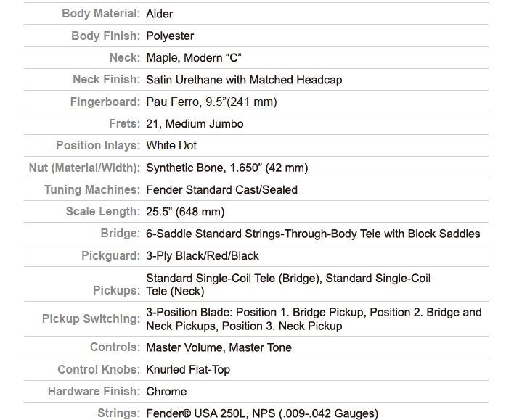Click the Chrome hardware finish value
506x420 pixels.
pos(166,391)
